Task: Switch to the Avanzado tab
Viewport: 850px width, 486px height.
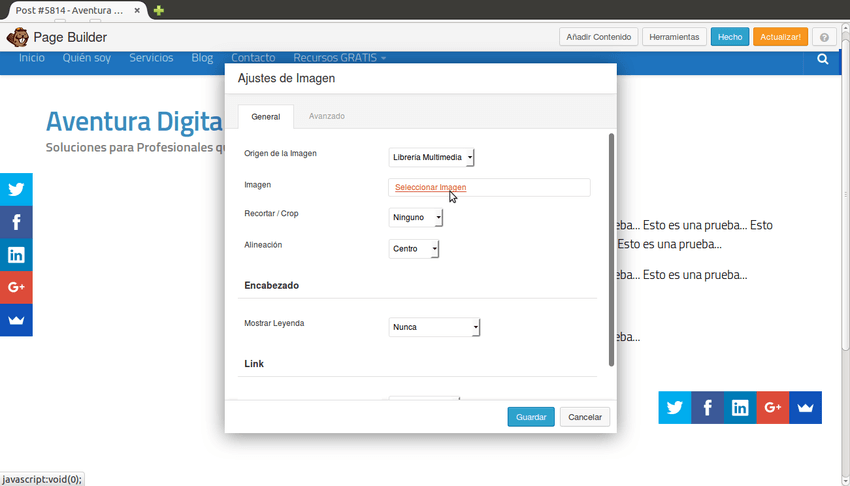Action: (x=326, y=117)
